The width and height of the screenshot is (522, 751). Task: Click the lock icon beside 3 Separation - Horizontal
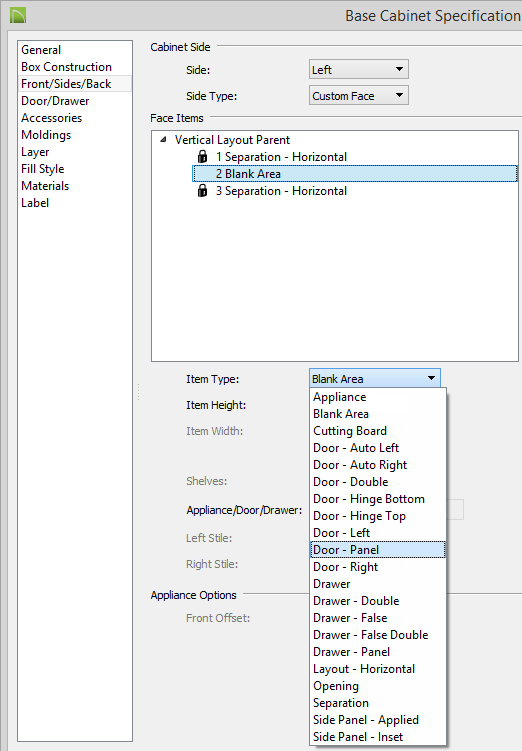pyautogui.click(x=203, y=191)
